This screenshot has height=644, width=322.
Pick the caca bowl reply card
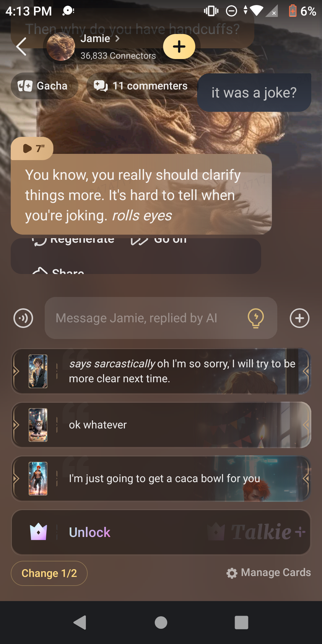(161, 479)
